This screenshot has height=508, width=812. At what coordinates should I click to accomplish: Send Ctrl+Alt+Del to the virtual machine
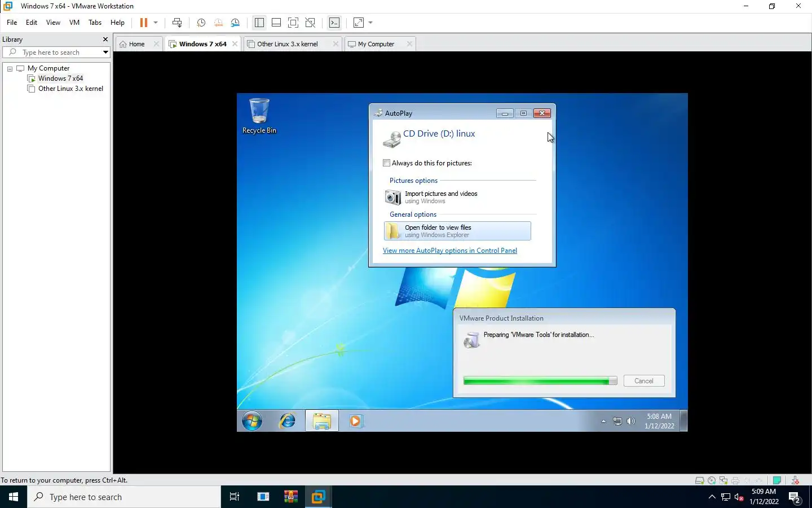click(x=177, y=23)
